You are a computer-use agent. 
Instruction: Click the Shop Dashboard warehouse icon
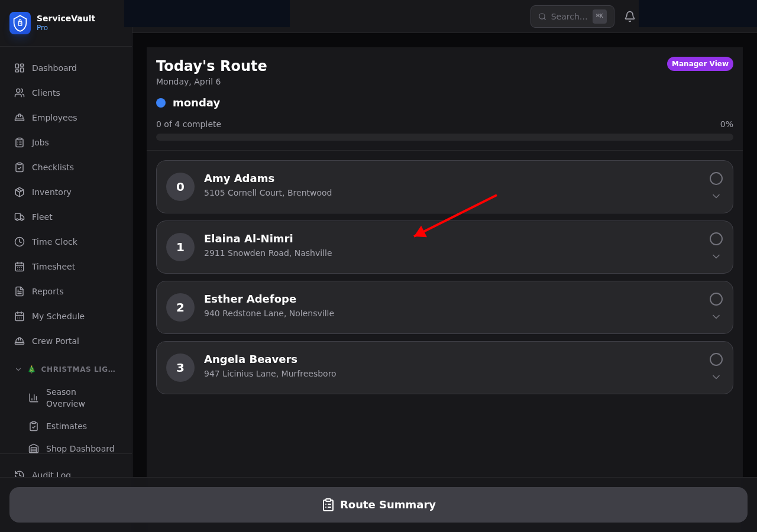pyautogui.click(x=34, y=449)
